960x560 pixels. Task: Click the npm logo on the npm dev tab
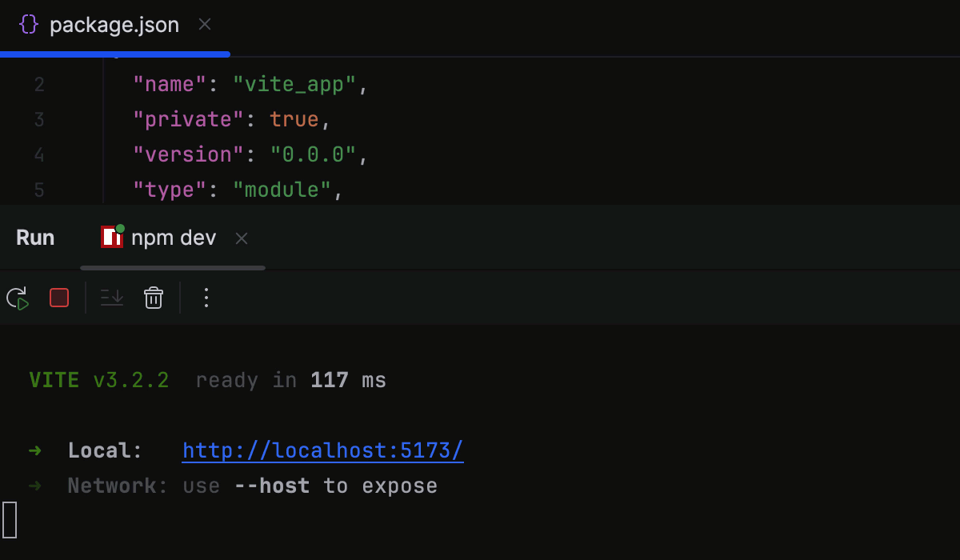point(110,238)
